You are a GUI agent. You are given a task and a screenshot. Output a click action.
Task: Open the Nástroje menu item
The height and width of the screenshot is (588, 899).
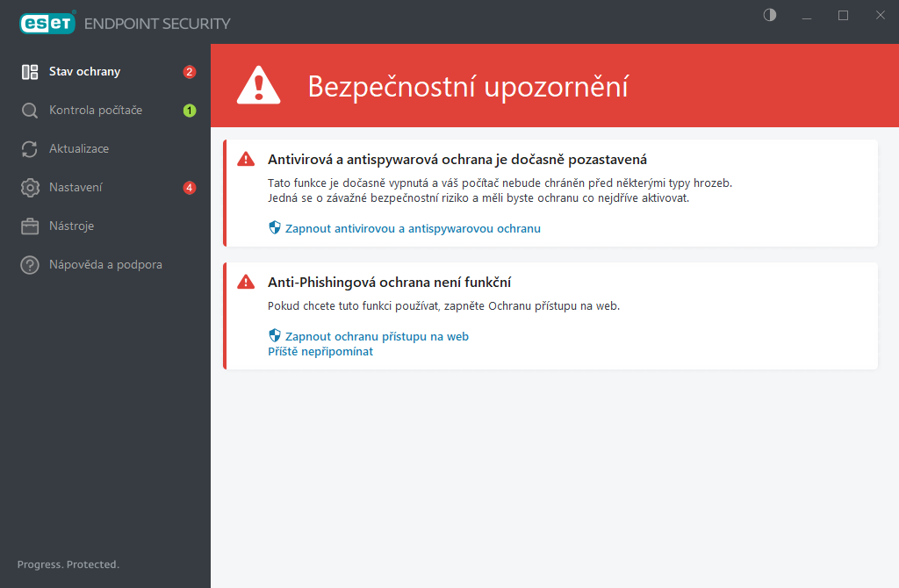tap(71, 226)
